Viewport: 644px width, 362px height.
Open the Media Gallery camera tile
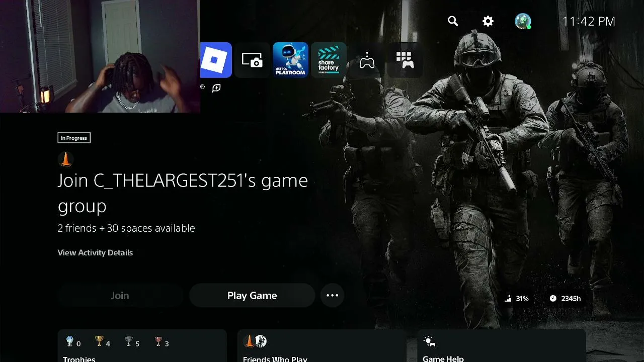pos(252,60)
